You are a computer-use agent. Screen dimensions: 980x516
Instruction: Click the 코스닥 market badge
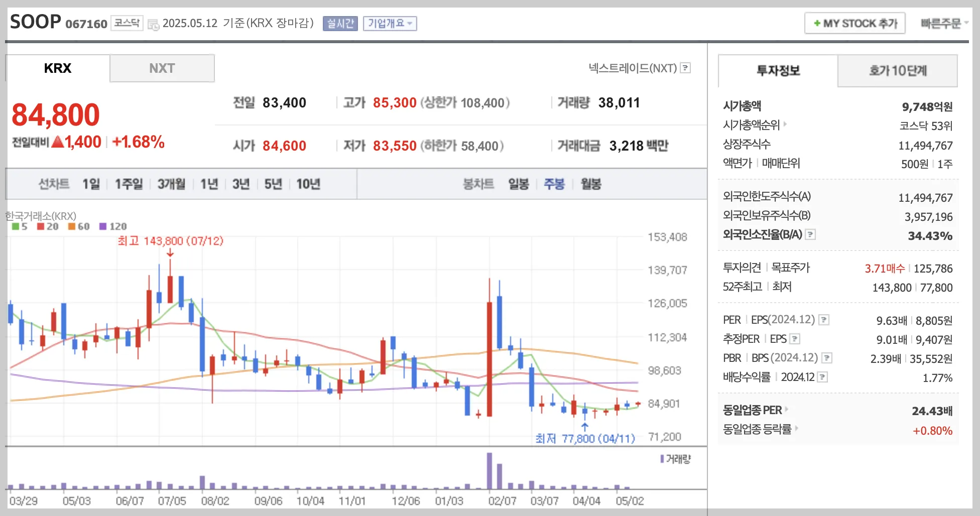127,23
